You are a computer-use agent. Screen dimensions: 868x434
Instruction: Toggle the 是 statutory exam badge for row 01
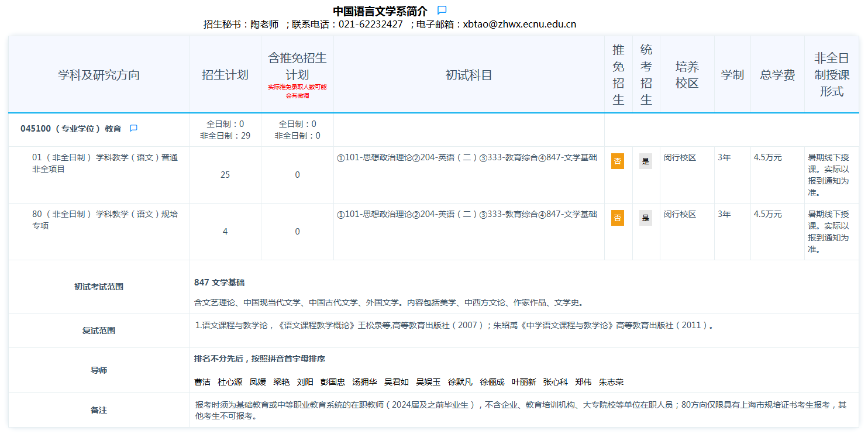tap(645, 160)
